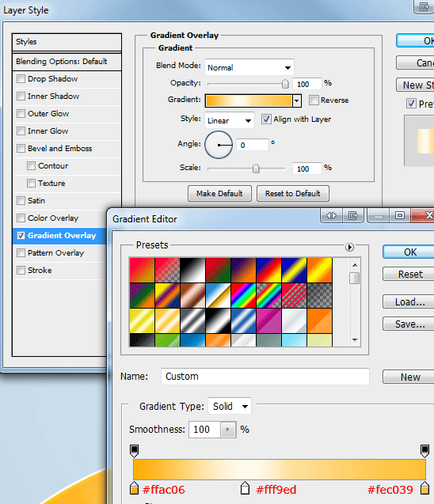Click the Reset to Default button
Image resolution: width=434 pixels, height=504 pixels.
point(293,194)
